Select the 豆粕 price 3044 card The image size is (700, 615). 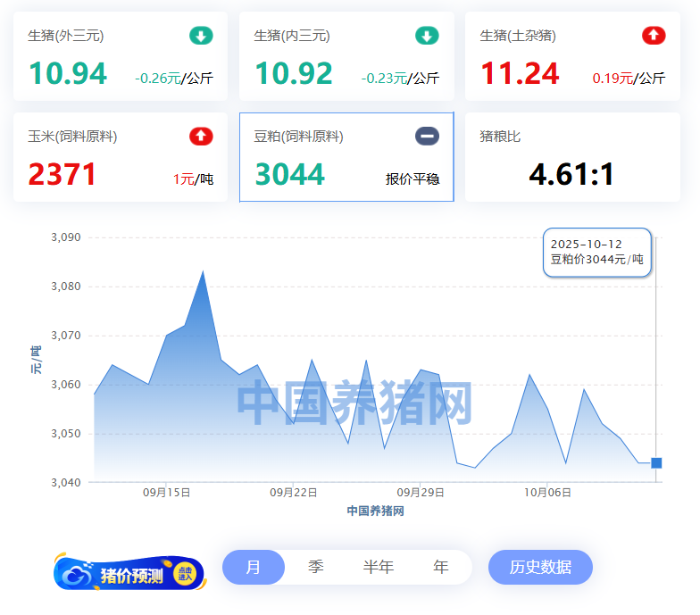(346, 157)
